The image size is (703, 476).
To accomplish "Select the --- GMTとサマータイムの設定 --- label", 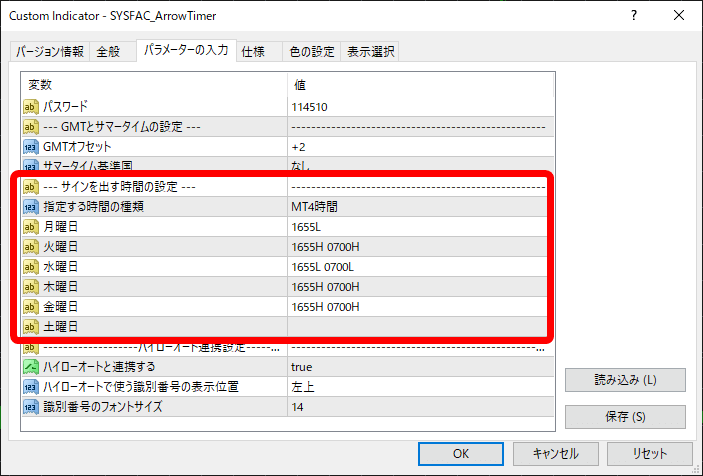I will pos(122,127).
